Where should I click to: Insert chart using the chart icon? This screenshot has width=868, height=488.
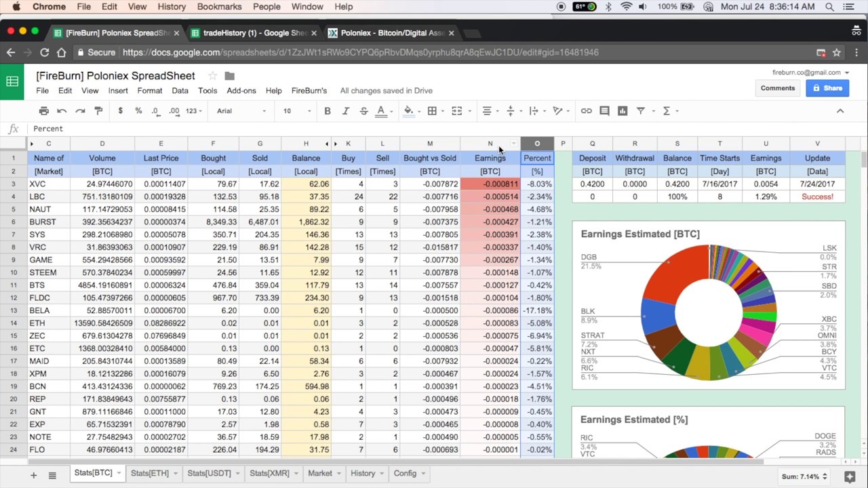click(x=623, y=110)
